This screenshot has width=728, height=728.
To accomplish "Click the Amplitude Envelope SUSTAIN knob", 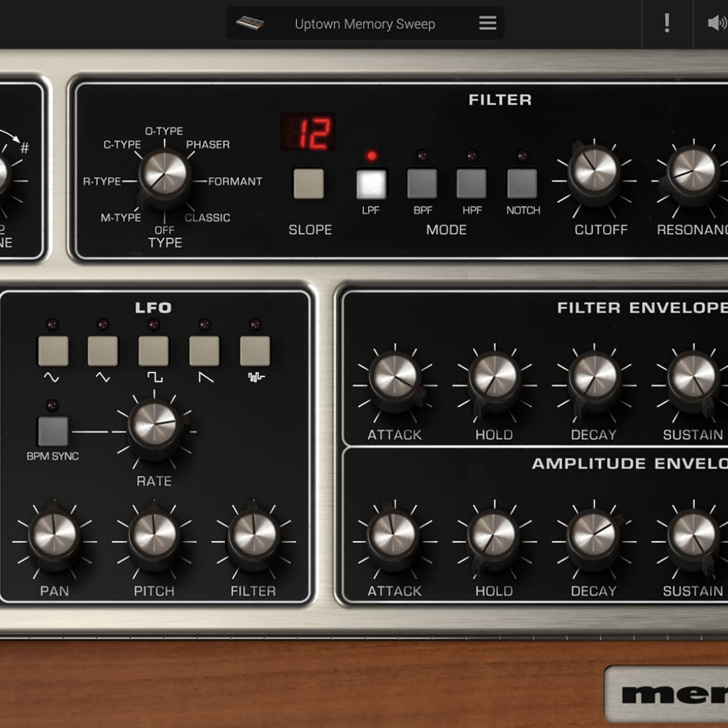I will pyautogui.click(x=694, y=539).
